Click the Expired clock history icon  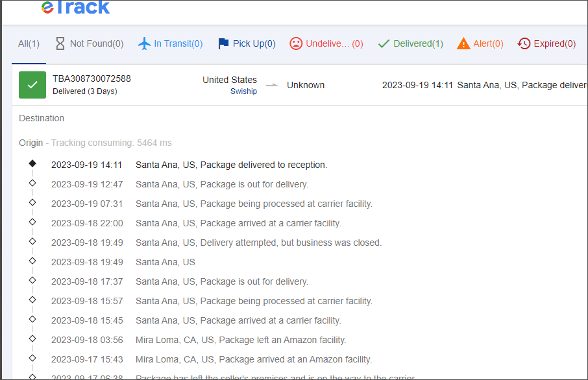(524, 43)
